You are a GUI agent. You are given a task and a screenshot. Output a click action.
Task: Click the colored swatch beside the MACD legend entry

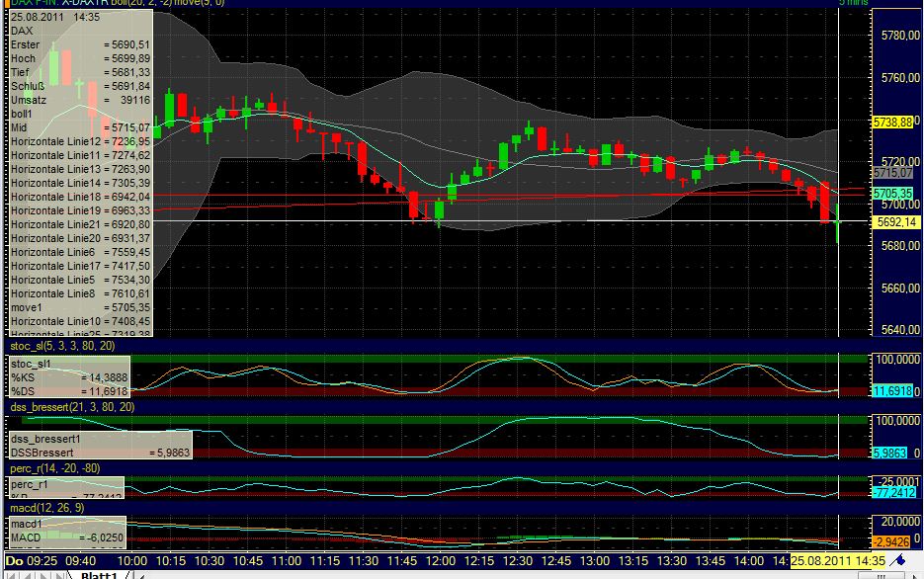tap(59, 536)
